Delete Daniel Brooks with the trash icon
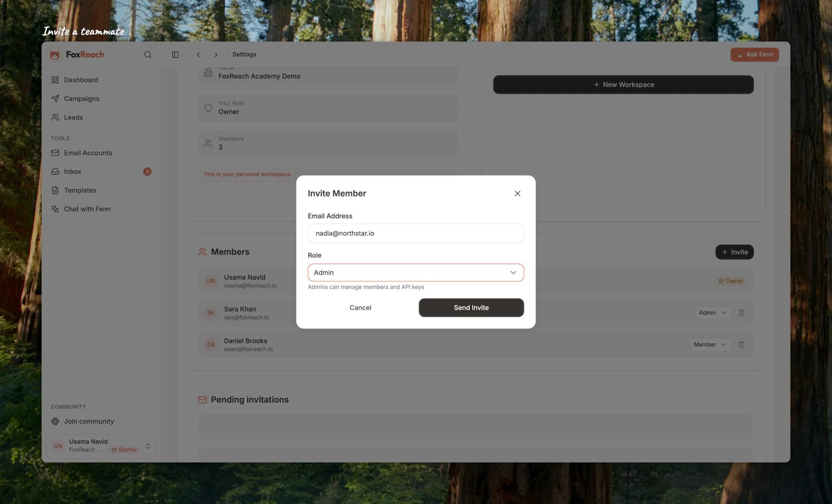This screenshot has width=832, height=504. click(742, 344)
